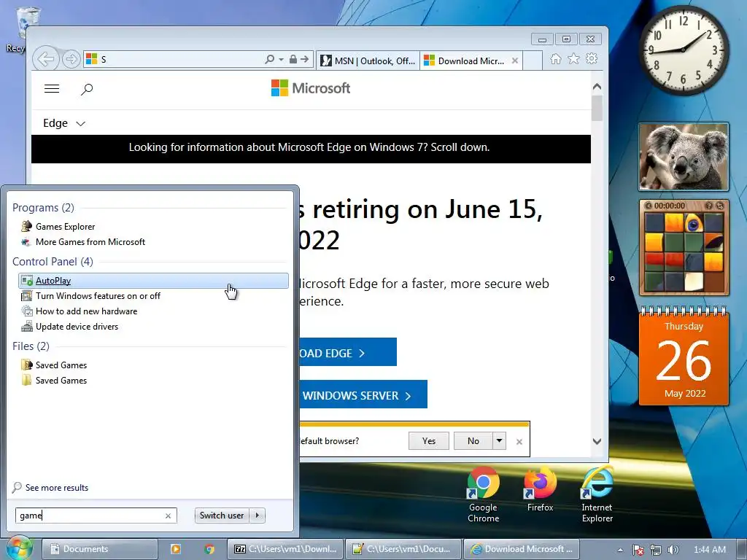
Task: Open the Google Chrome desktop shortcut
Action: pyautogui.click(x=483, y=495)
